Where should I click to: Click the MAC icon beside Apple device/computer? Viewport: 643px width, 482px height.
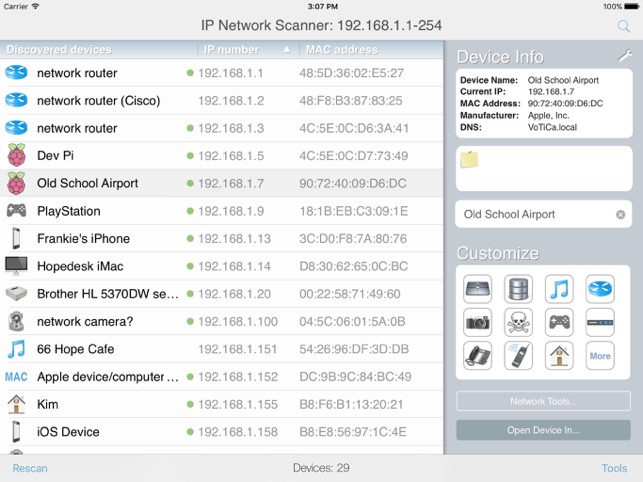tap(16, 377)
